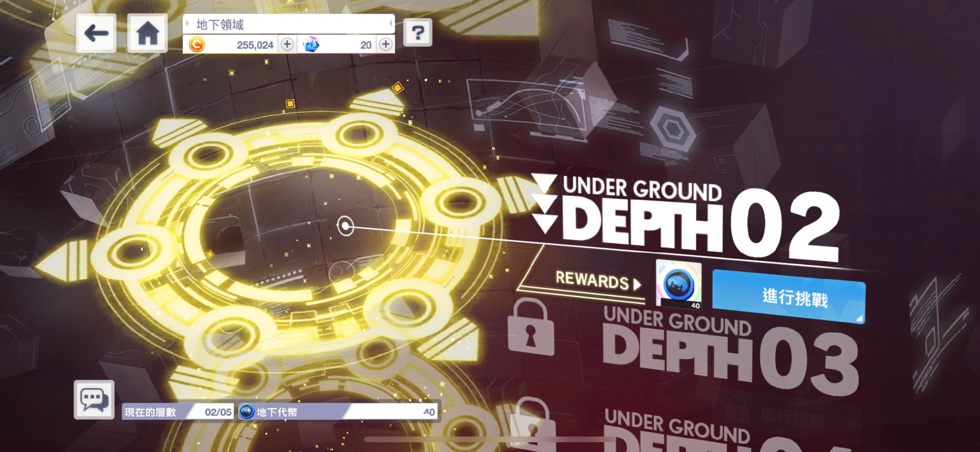
Task: Add more crystals with plus button
Action: [x=386, y=44]
